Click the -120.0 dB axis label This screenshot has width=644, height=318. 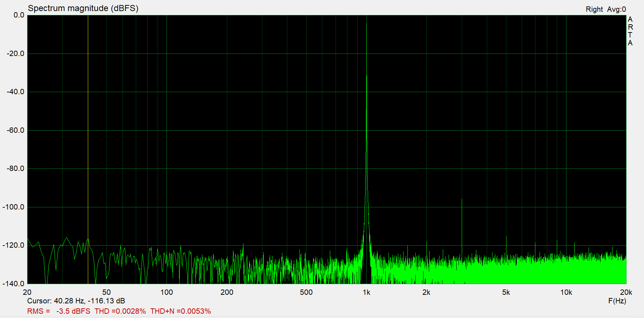point(14,245)
